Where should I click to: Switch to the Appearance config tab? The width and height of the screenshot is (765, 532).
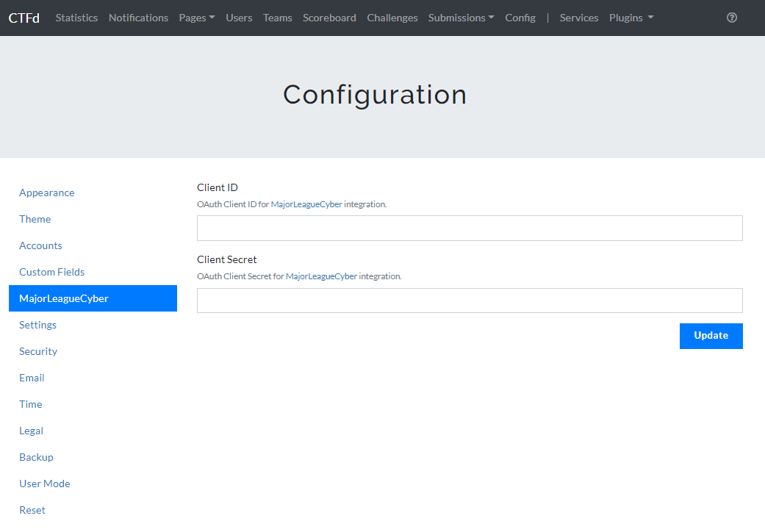point(47,193)
